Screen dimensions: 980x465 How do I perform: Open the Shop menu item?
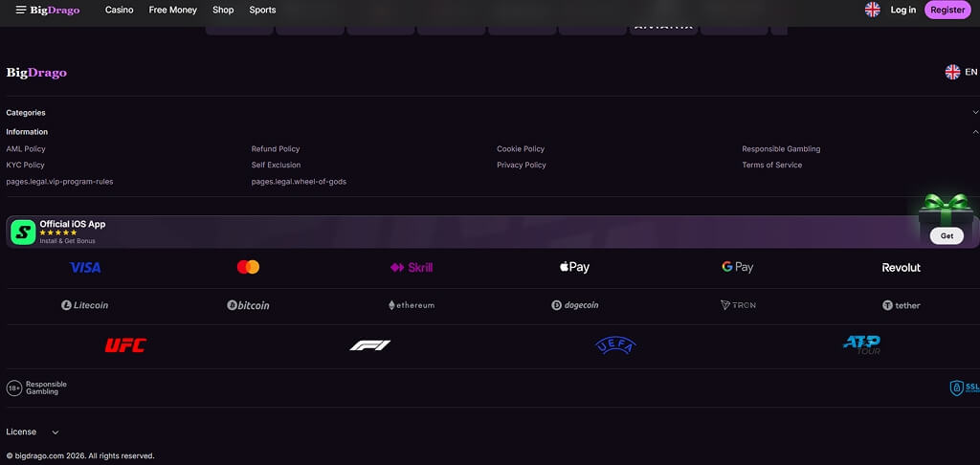(x=223, y=10)
